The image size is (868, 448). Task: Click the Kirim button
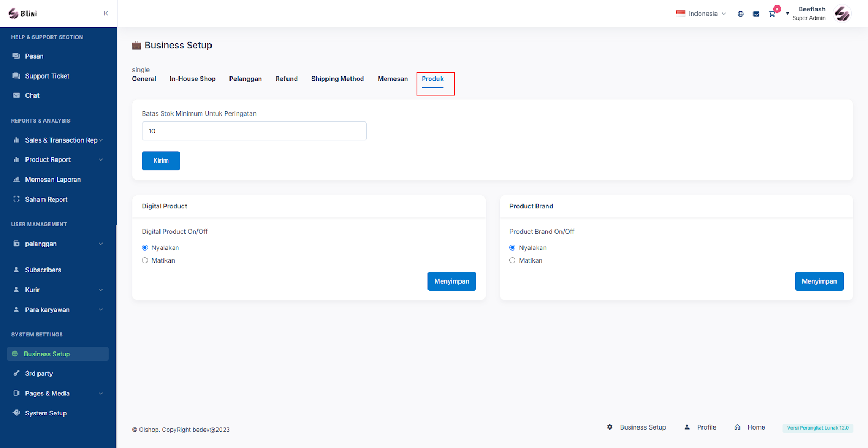(161, 161)
